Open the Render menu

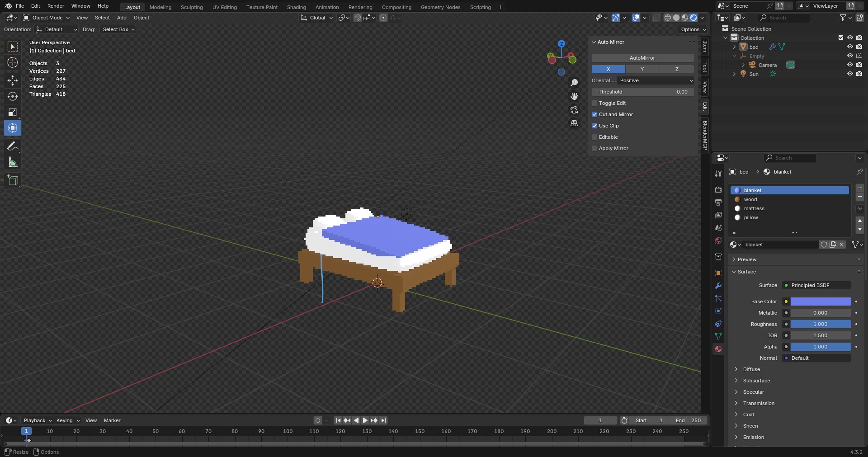(x=56, y=6)
